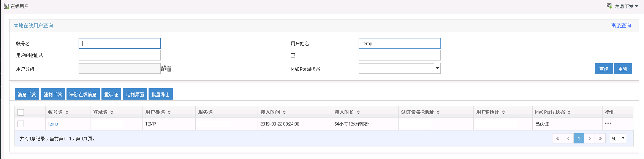Sort by 接入时长 column arrows
The width and height of the screenshot is (644, 159).
point(358,112)
